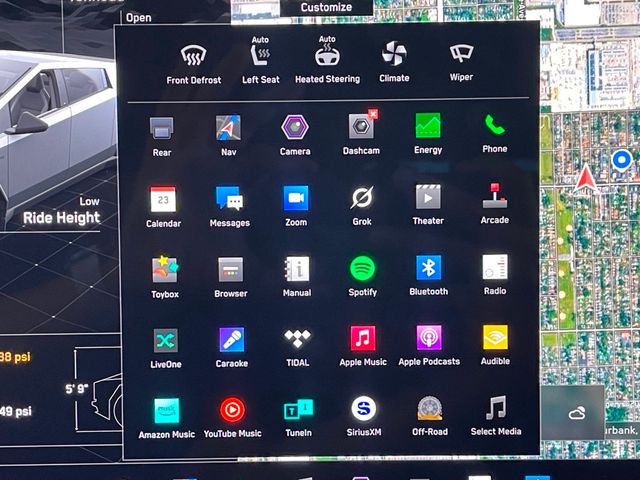Launch the Nav app
Viewport: 640px width, 480px height.
(228, 136)
